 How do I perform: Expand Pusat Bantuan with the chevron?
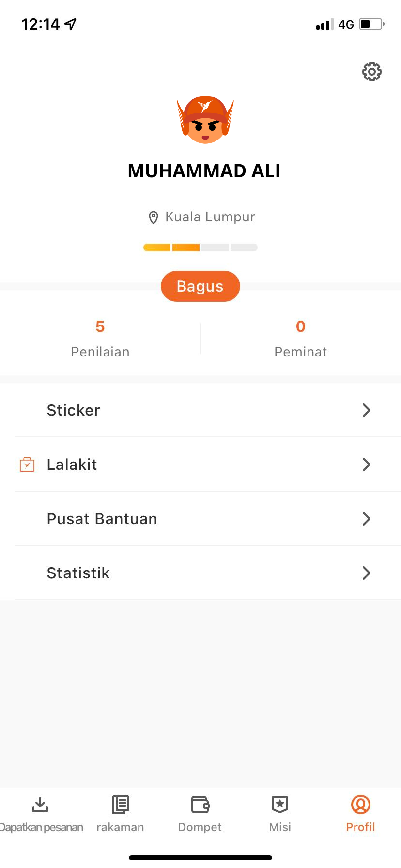point(367,519)
